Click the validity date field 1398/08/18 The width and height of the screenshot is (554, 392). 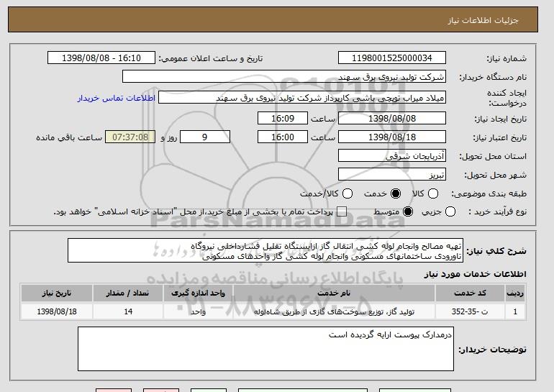pos(392,137)
